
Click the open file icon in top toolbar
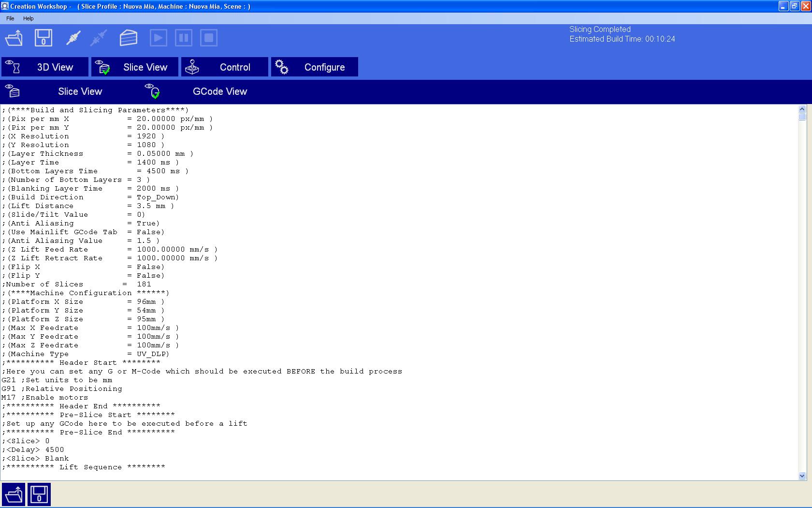pyautogui.click(x=14, y=38)
